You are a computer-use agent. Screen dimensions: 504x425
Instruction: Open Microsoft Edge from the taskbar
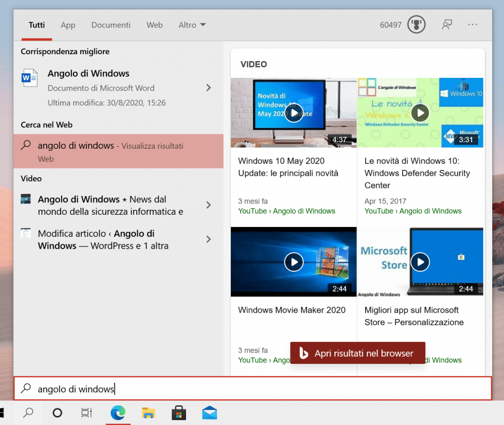(118, 413)
